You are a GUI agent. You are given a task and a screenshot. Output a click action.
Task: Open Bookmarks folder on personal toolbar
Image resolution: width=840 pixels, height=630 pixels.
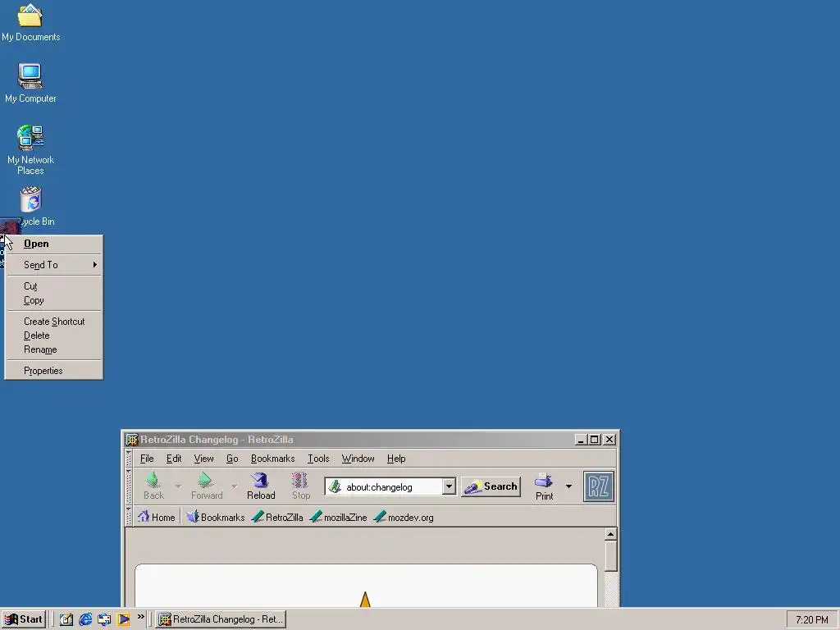pos(216,517)
